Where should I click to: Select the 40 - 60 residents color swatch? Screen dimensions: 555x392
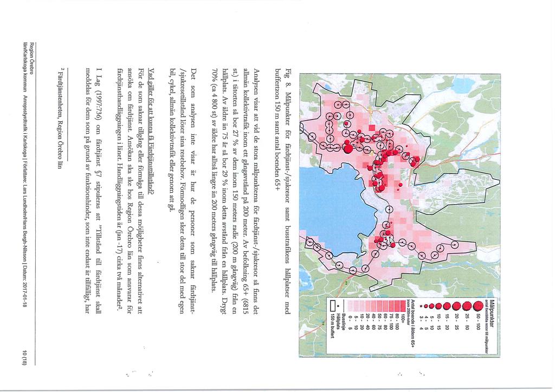pos(374,306)
